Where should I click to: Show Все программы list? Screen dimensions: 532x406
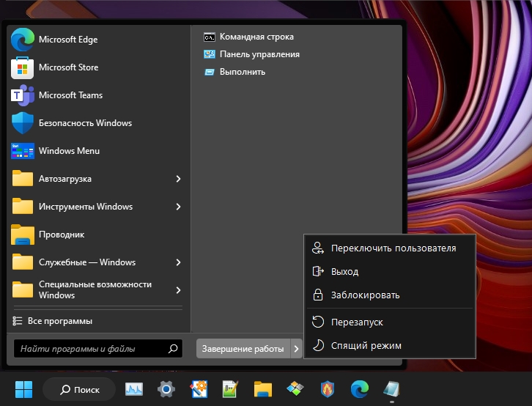click(59, 321)
